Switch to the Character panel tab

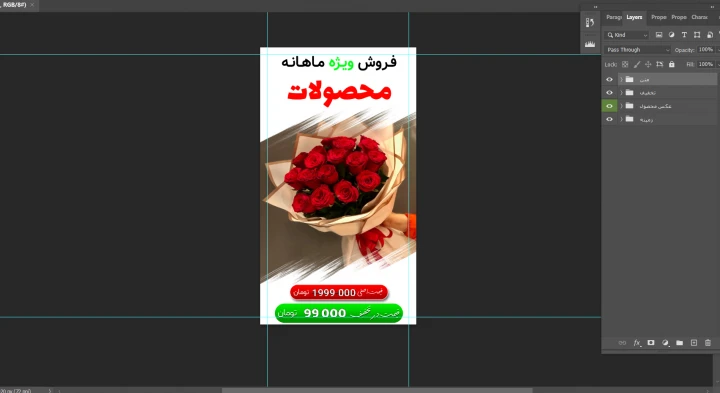699,17
